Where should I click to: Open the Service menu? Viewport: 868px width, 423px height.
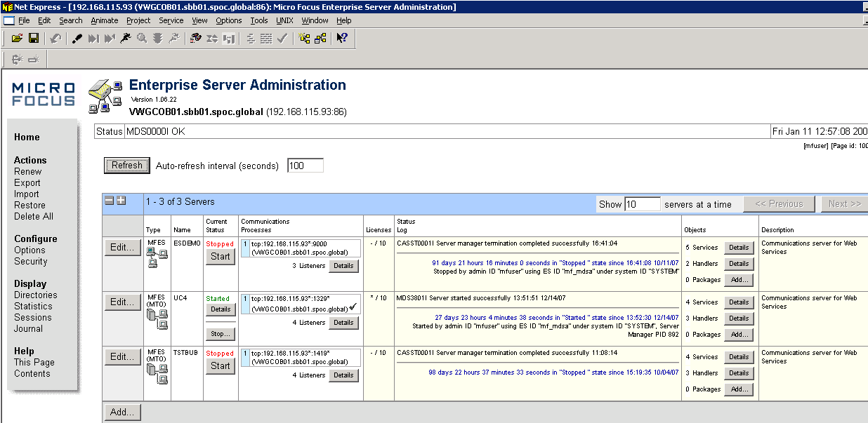click(171, 20)
